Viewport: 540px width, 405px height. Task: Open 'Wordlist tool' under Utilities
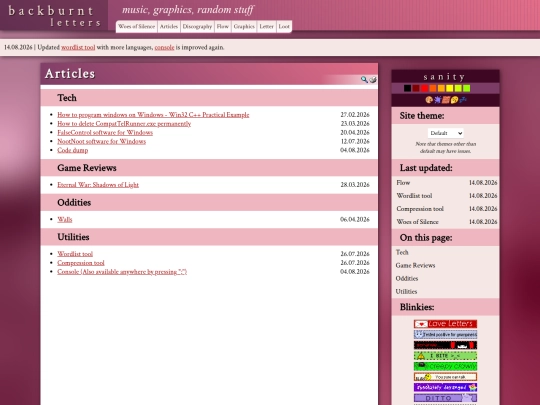point(75,254)
